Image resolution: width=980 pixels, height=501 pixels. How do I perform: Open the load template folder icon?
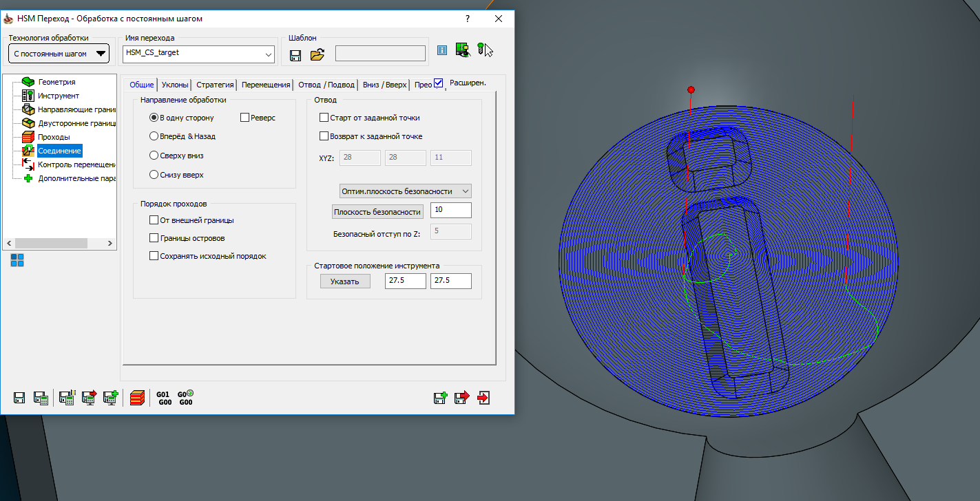click(x=317, y=55)
